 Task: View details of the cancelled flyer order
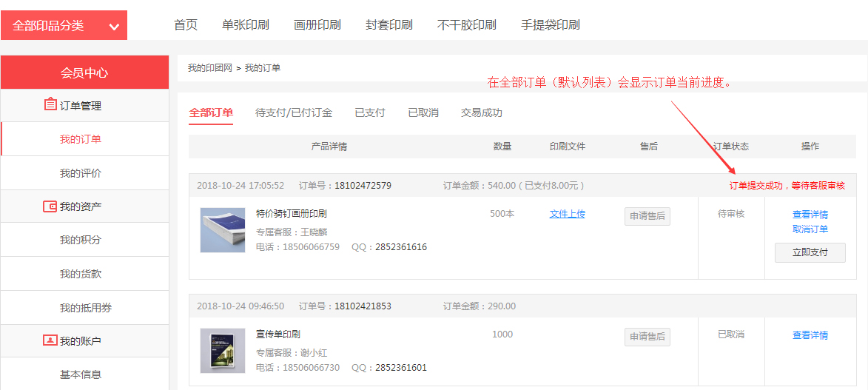tap(810, 335)
